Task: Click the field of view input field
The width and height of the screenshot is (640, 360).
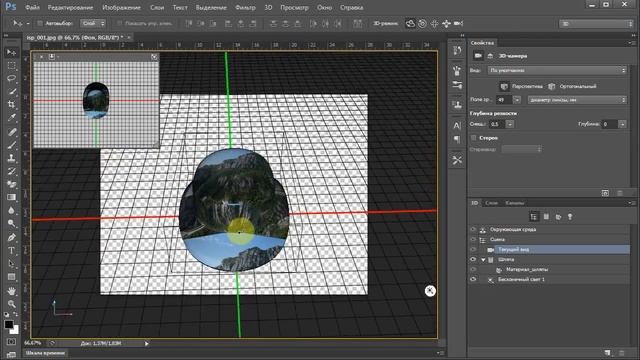Action: [x=504, y=100]
